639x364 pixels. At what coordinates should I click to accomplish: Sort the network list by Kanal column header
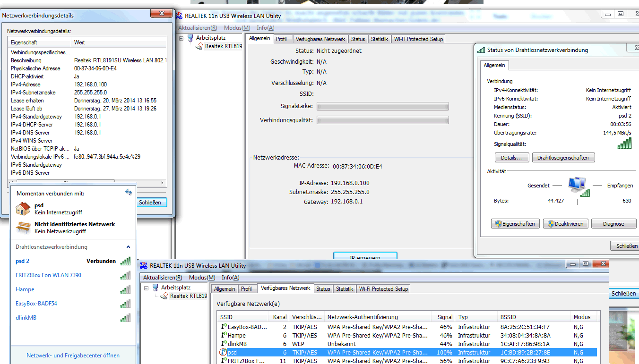point(279,317)
